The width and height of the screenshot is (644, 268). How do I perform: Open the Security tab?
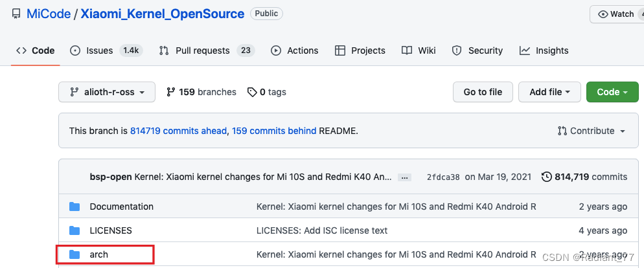[x=477, y=50]
